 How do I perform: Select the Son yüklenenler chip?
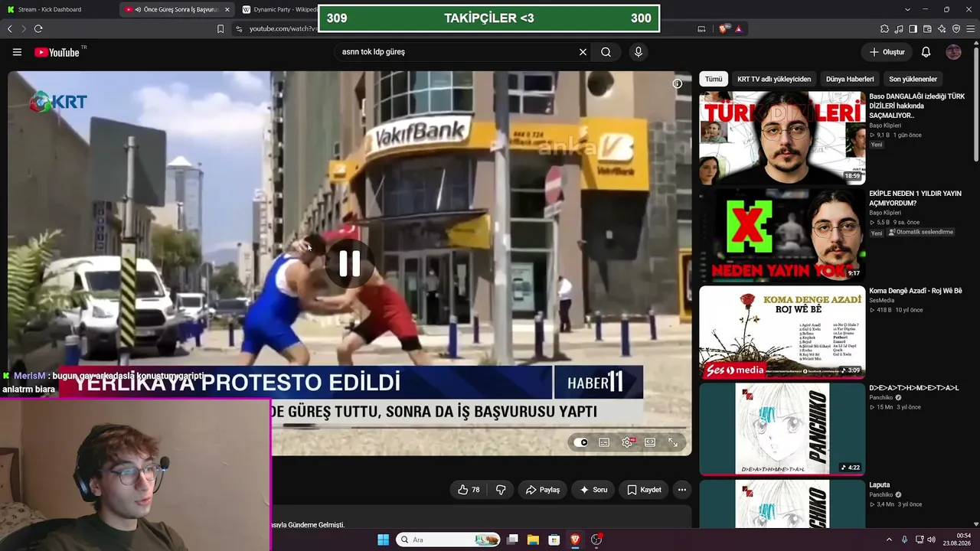click(913, 79)
